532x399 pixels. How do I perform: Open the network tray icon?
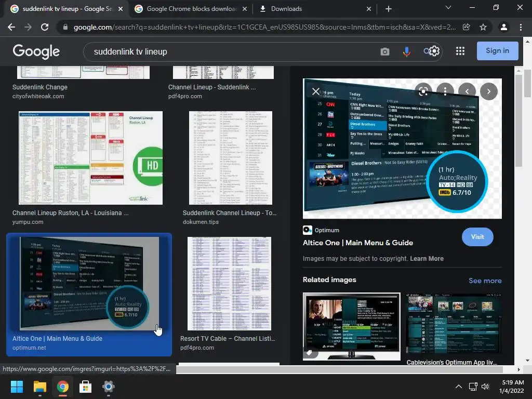[473, 387]
